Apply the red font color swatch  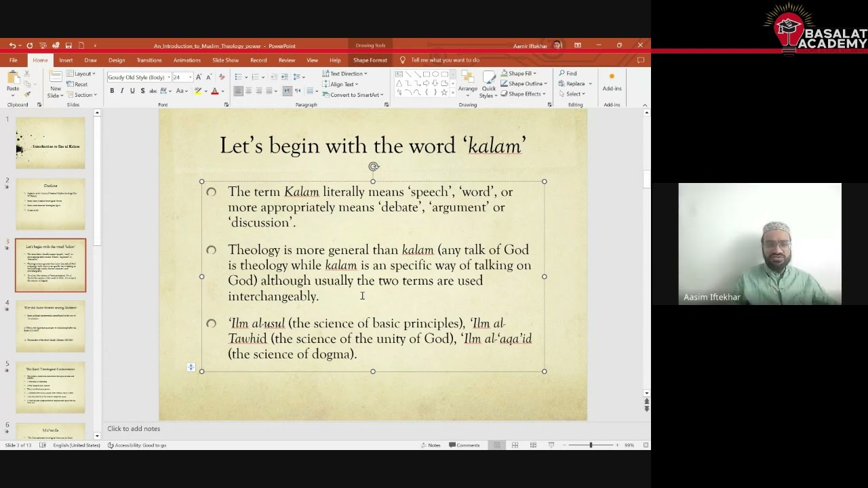(x=214, y=91)
